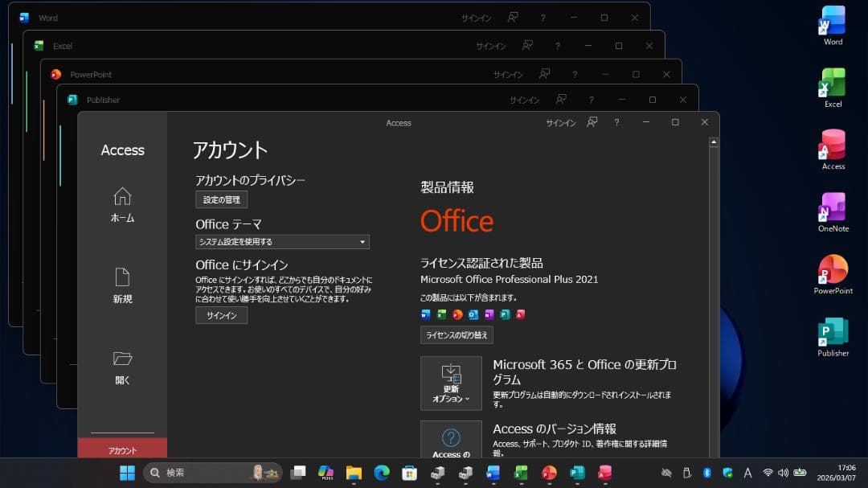Click the battery tray icon
Screen dimensions: 868x488
tap(800, 473)
